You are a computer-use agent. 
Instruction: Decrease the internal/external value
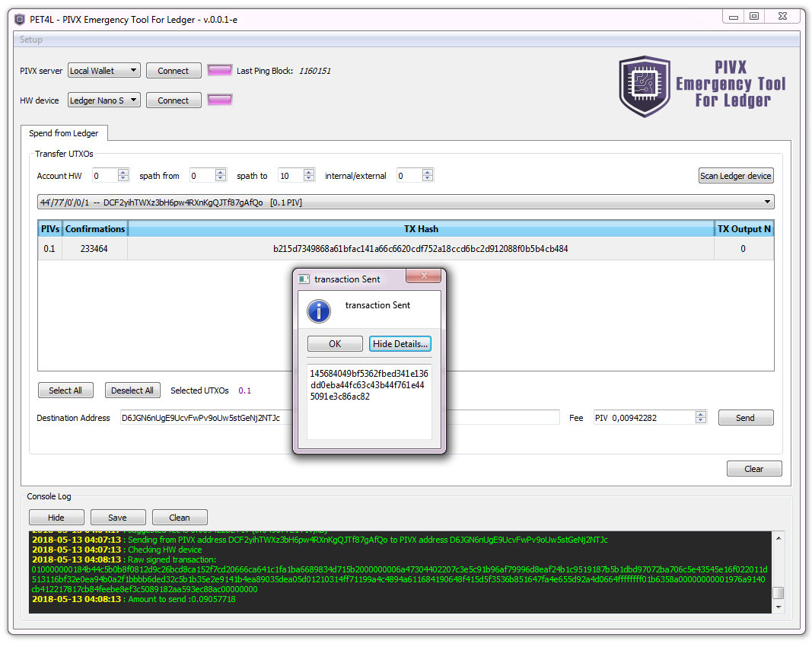(x=428, y=179)
